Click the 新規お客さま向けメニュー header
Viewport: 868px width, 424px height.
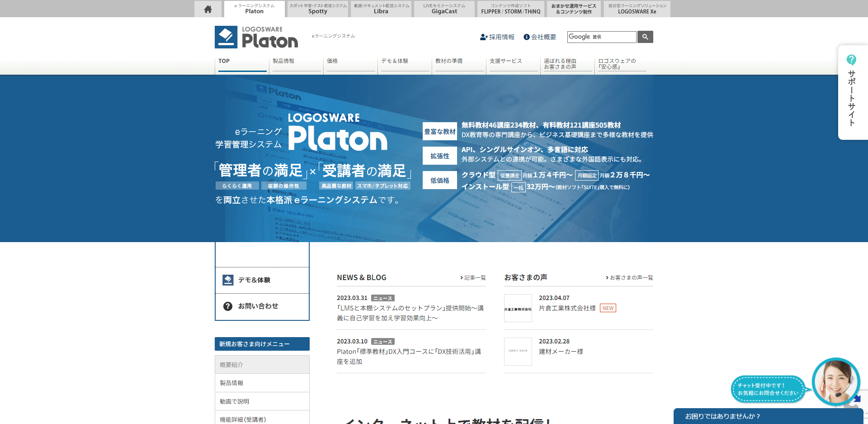pyautogui.click(x=262, y=344)
